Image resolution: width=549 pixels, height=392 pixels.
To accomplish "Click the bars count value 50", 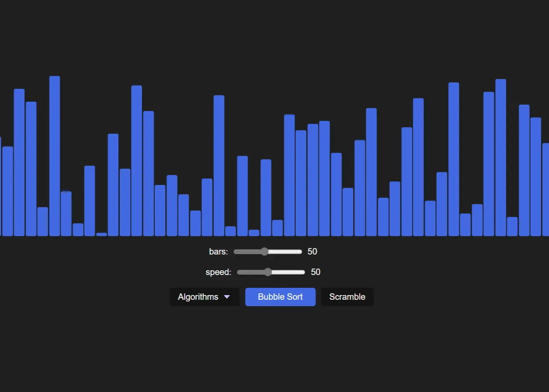I will [312, 252].
